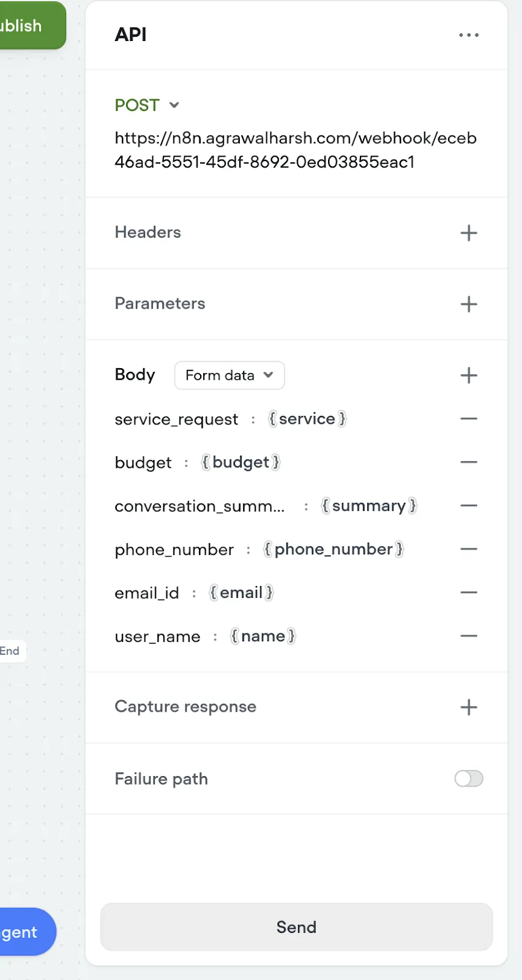Screen dimensions: 522x980
Task: Select the {service} variable value
Action: tap(308, 419)
